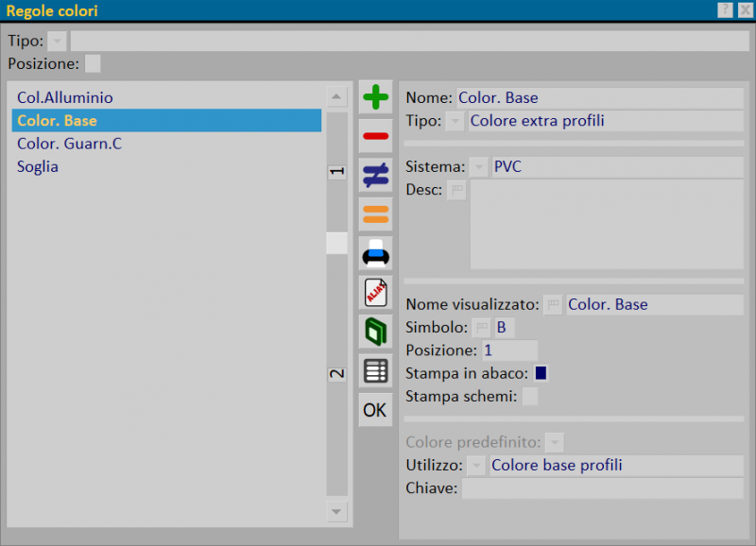Click the Simbolo field showing B

(505, 328)
